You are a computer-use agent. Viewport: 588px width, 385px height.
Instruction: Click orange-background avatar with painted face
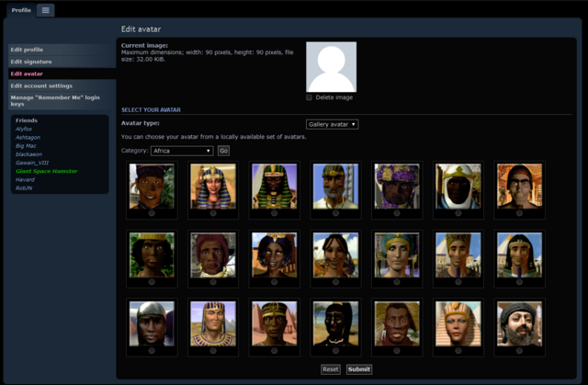tap(519, 186)
